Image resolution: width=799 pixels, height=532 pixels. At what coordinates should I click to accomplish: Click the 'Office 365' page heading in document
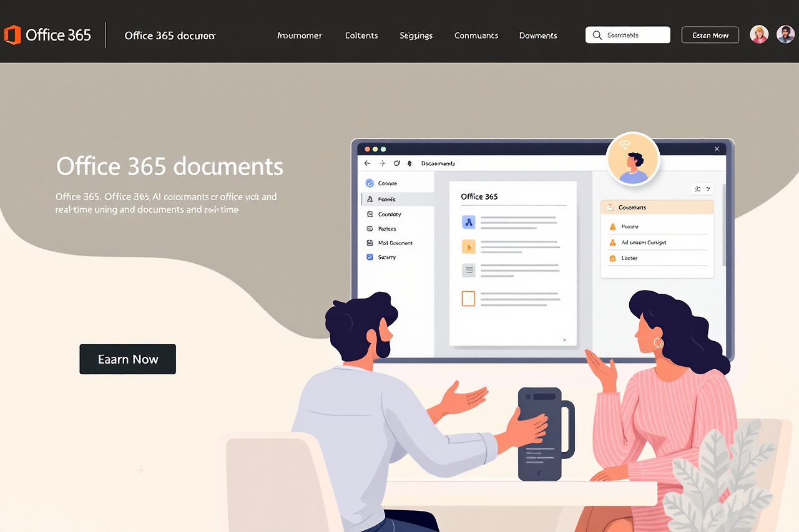(479, 196)
